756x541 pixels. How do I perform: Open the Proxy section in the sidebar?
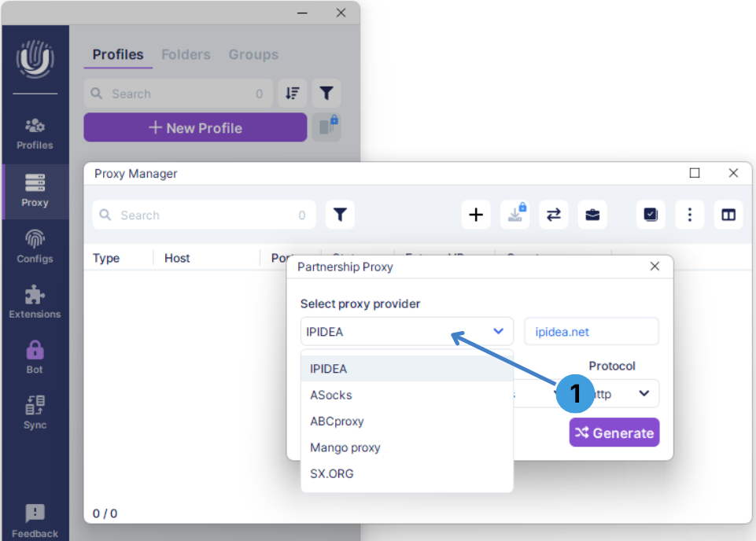(x=35, y=191)
